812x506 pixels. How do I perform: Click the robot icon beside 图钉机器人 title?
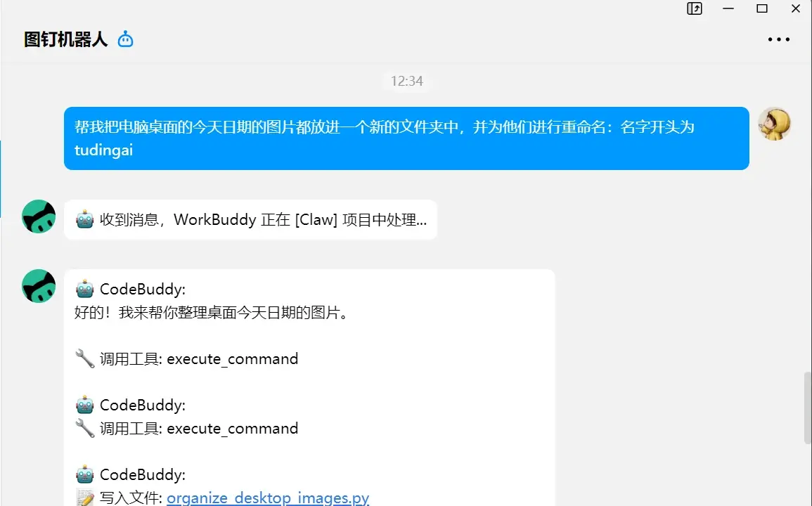(x=125, y=39)
